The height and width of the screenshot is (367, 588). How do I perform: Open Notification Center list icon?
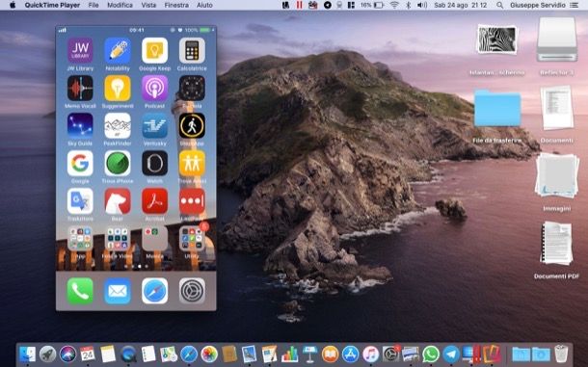(575, 5)
